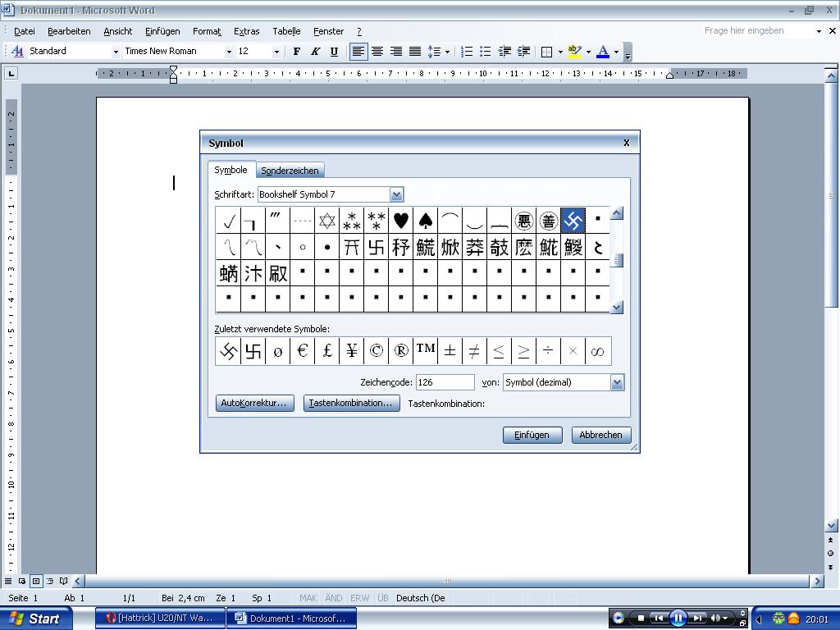Screen dimensions: 840x630
Task: Switch to Hattrick U20/NT taskbar window
Action: 160,619
